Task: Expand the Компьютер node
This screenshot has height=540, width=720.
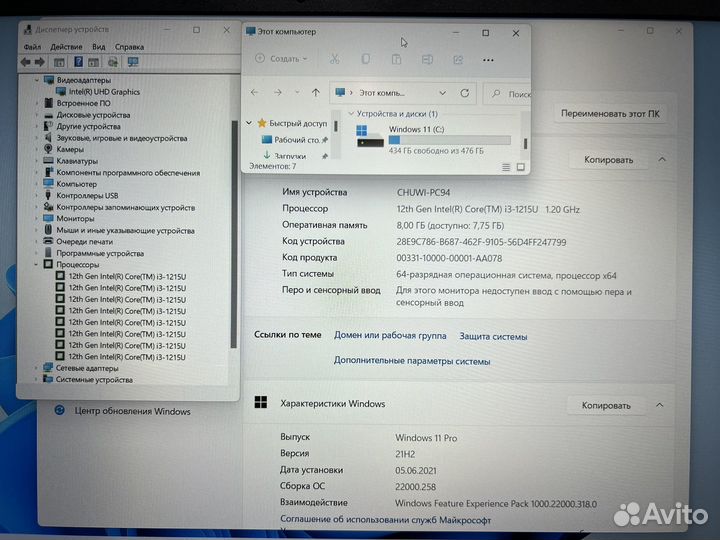Action: (x=36, y=184)
